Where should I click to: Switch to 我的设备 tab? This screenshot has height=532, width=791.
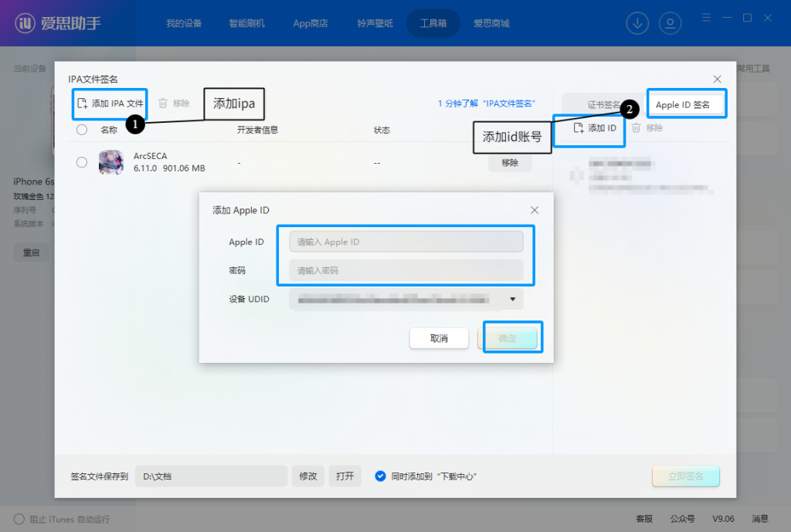(184, 23)
